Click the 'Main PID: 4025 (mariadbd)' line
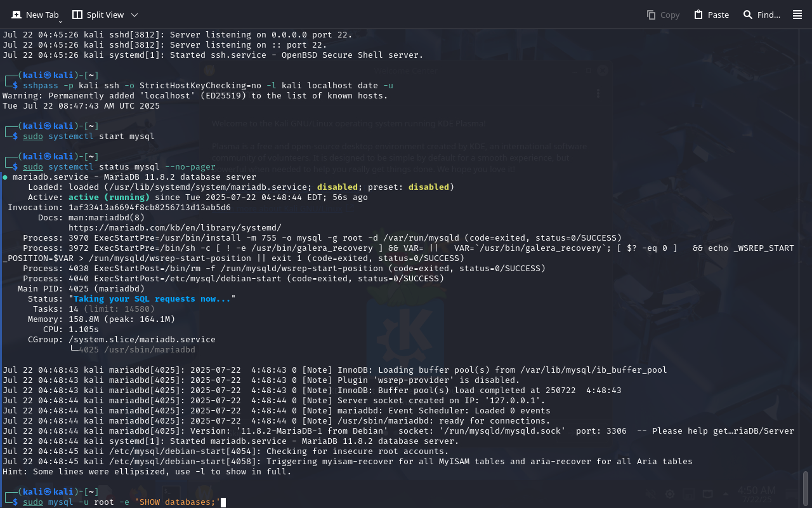This screenshot has height=508, width=812. (x=81, y=288)
